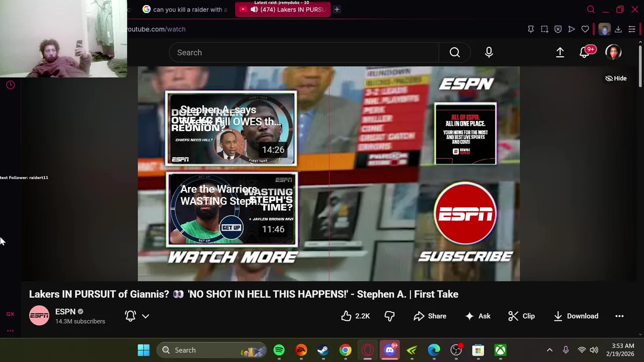The height and width of the screenshot is (362, 644).
Task: Click the '14.3M subscribers' text
Action: pyautogui.click(x=80, y=321)
